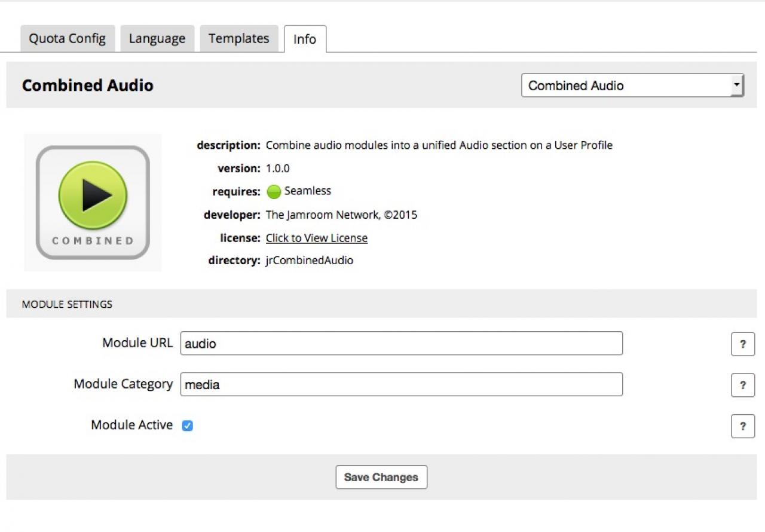The width and height of the screenshot is (765, 532).
Task: Select the Info tab
Action: tap(305, 39)
